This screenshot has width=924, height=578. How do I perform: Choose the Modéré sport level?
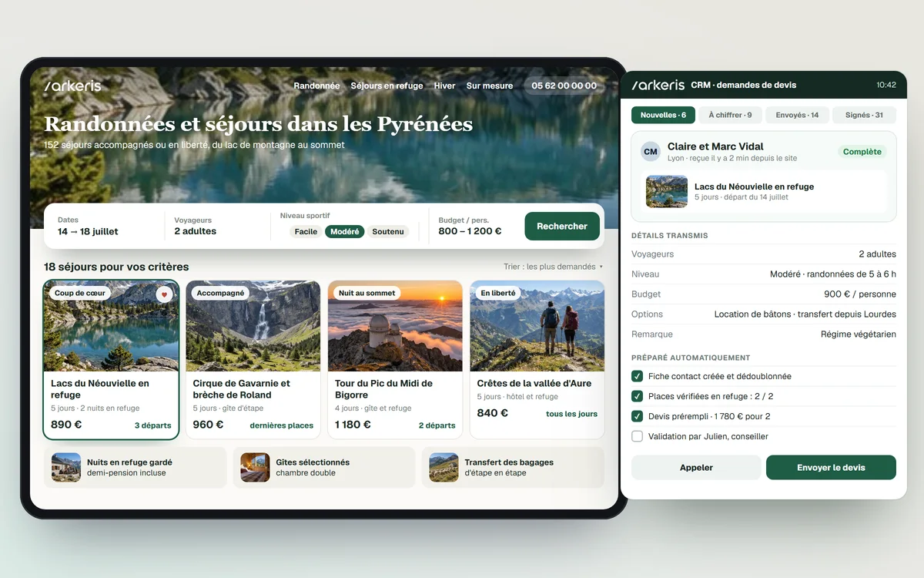pos(345,231)
